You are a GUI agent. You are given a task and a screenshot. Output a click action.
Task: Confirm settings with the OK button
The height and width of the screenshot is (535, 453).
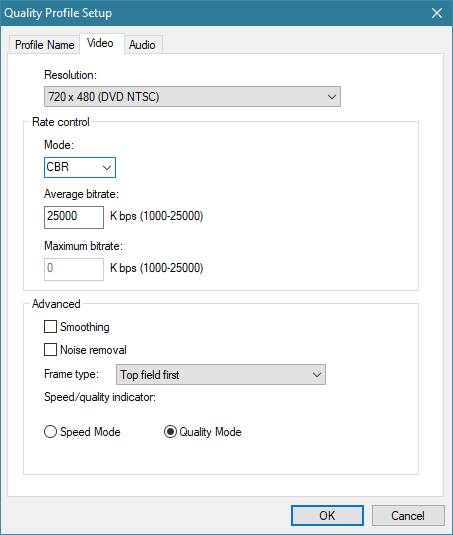coord(327,515)
